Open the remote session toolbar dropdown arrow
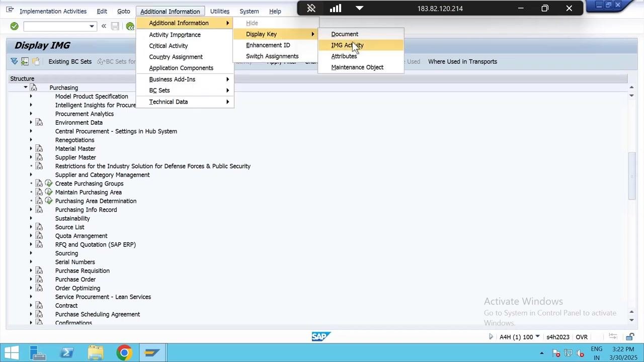The width and height of the screenshot is (644, 362). pos(359,8)
